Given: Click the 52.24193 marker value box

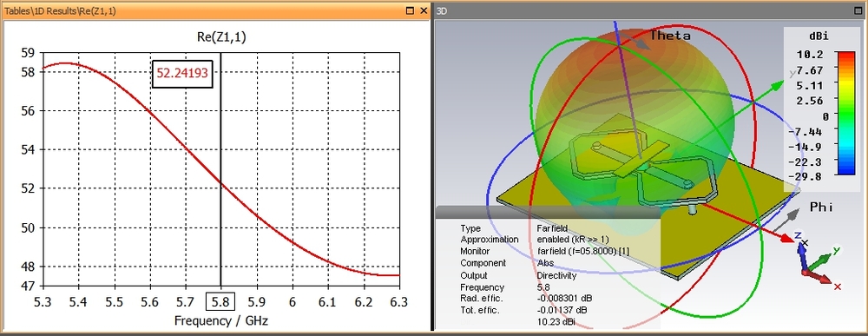Looking at the screenshot, I should (x=182, y=74).
